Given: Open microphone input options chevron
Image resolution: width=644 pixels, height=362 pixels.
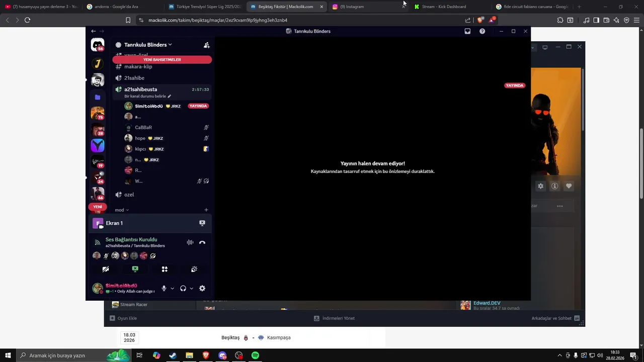Looking at the screenshot, I should pyautogui.click(x=172, y=289).
